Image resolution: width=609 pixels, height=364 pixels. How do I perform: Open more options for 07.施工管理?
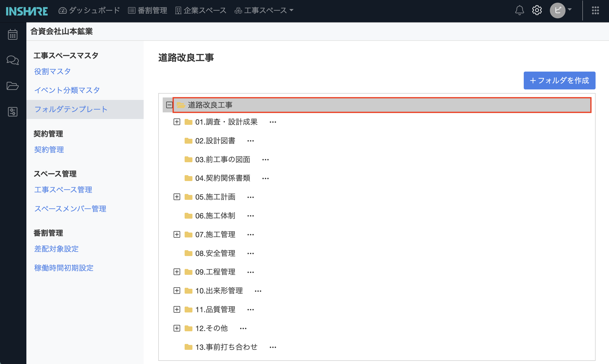(x=250, y=235)
